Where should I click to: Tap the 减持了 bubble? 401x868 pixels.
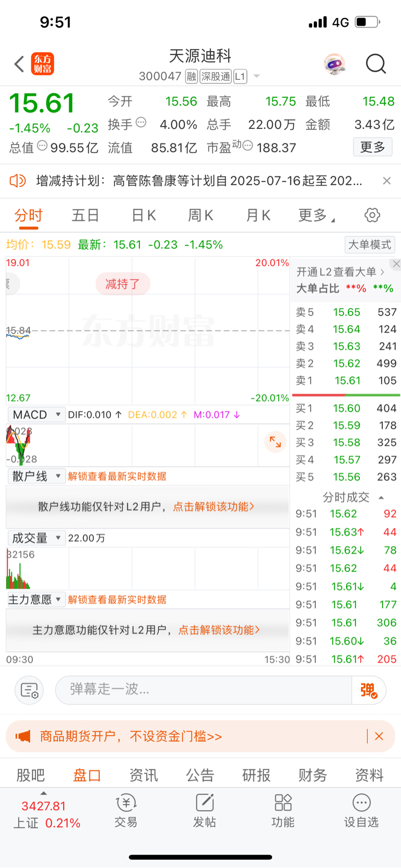(123, 284)
